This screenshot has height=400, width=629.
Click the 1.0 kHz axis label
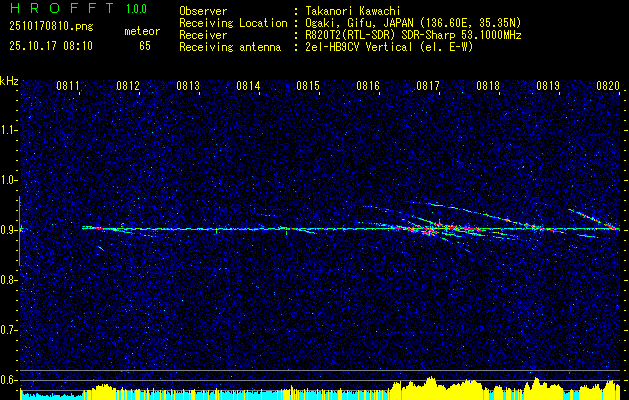(x=9, y=180)
